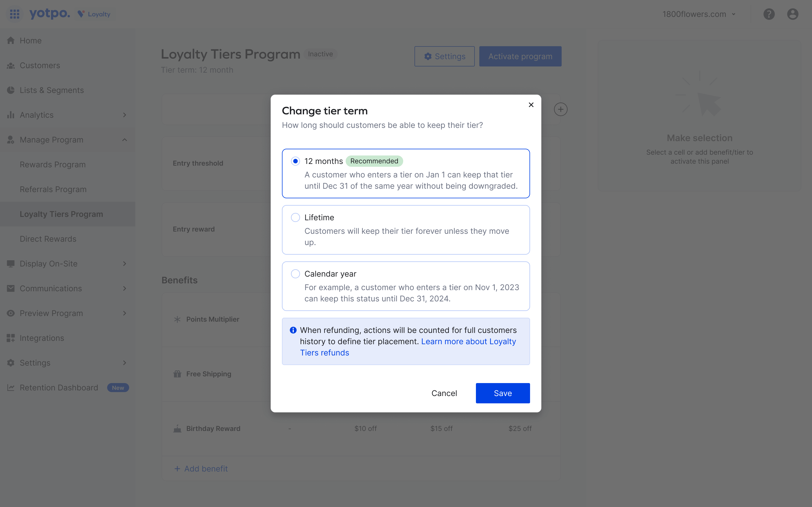This screenshot has width=812, height=507.
Task: Click the Communications envelope icon
Action: 11,288
